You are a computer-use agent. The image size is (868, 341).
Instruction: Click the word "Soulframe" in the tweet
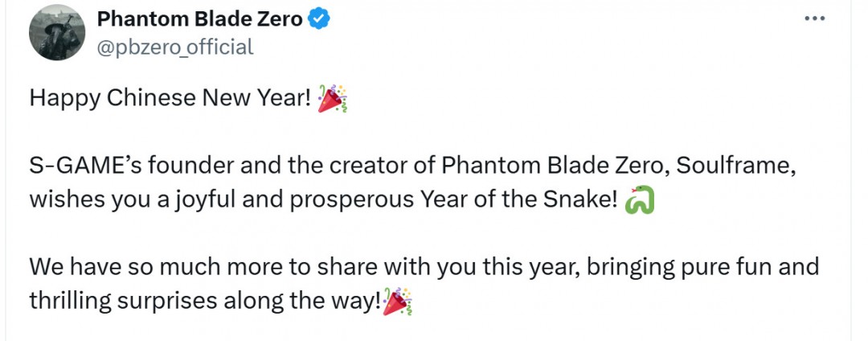point(725,166)
